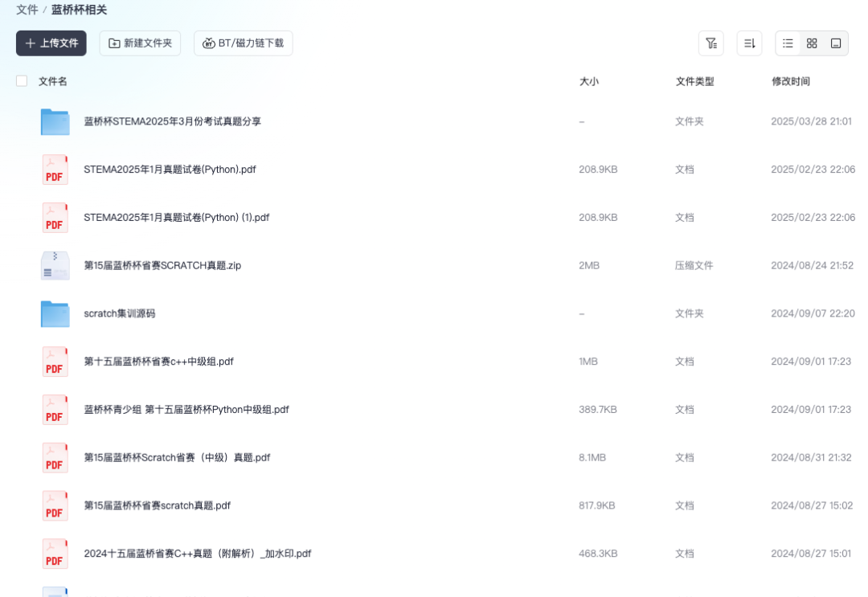Click the 389.7KB size value
Viewport: 868px width, 597px height.
(x=598, y=410)
